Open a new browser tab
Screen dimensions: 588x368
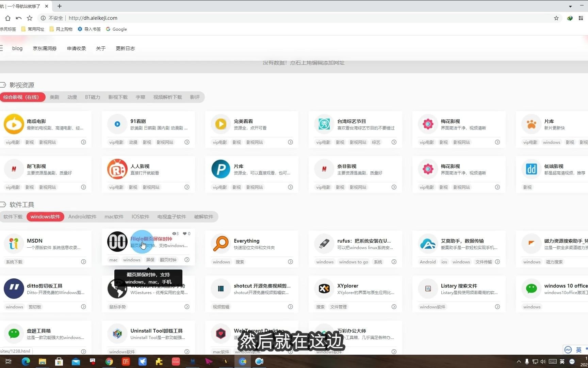pos(60,6)
